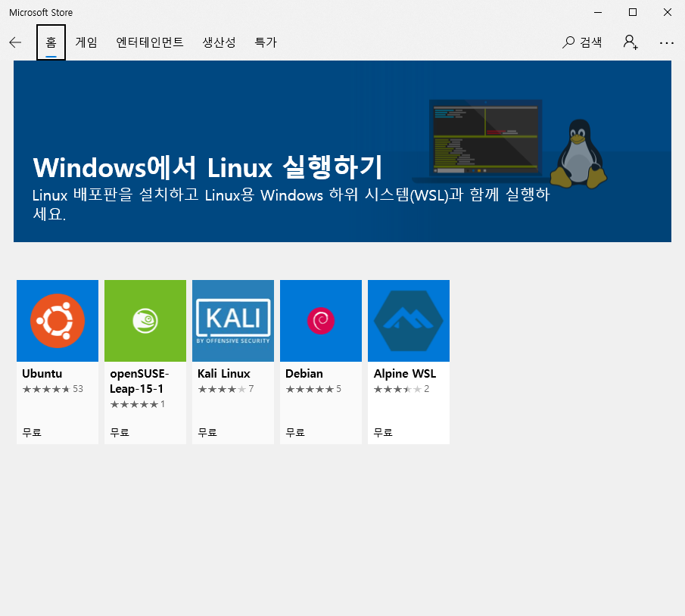
Task: Click the Ubuntu logo tile
Action: (58, 321)
